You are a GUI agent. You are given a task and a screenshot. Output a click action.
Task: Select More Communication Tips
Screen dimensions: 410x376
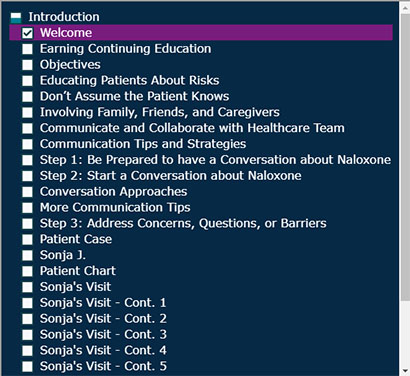115,208
